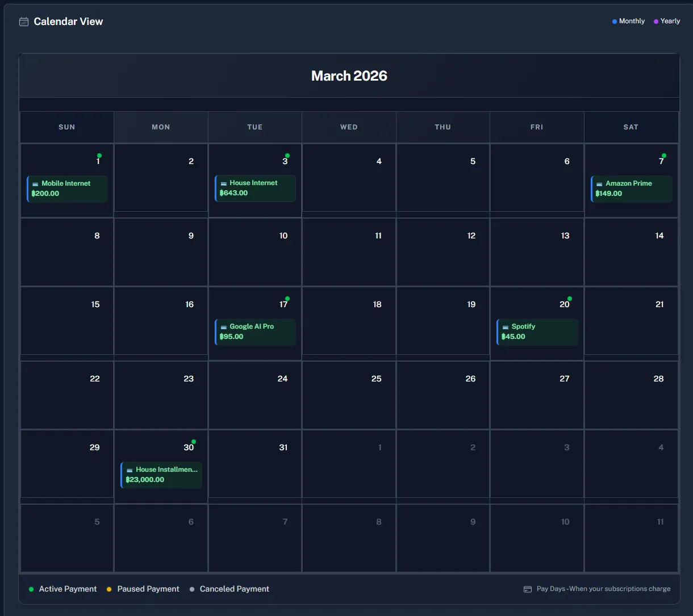Select the Canceled Payment legend item
The width and height of the screenshot is (693, 616).
[x=229, y=589]
